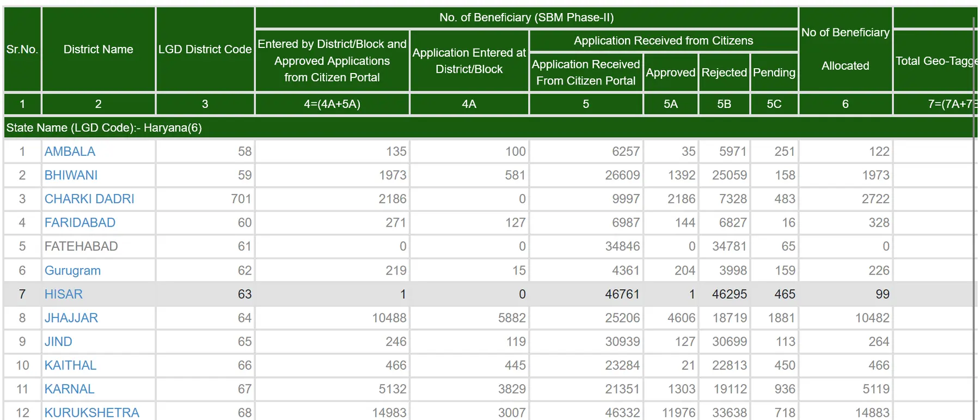Click the value 2722 in Charki Dadri row

(875, 199)
